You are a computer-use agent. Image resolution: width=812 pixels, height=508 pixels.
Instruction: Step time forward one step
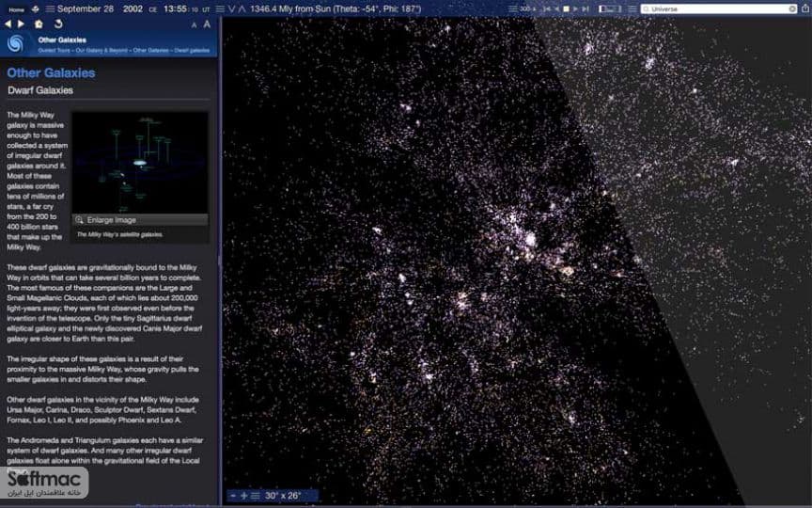586,8
